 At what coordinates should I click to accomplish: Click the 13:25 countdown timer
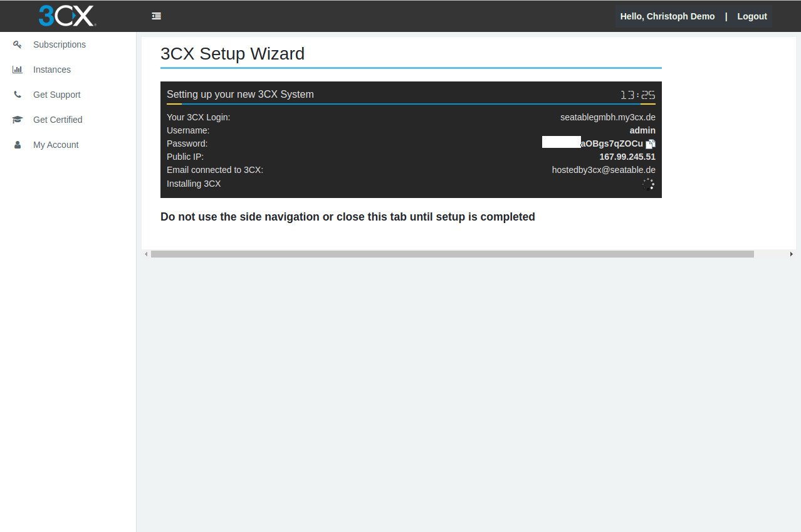637,95
